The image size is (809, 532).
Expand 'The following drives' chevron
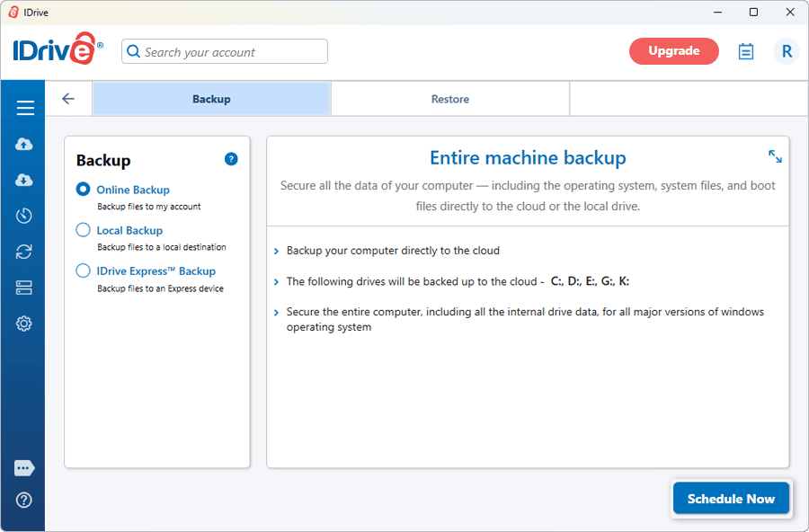coord(276,282)
